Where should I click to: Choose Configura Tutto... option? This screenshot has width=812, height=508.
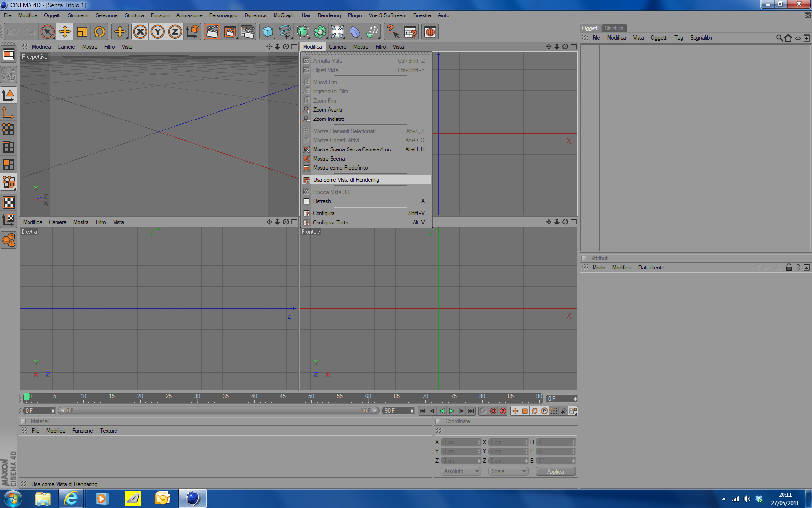coord(366,223)
